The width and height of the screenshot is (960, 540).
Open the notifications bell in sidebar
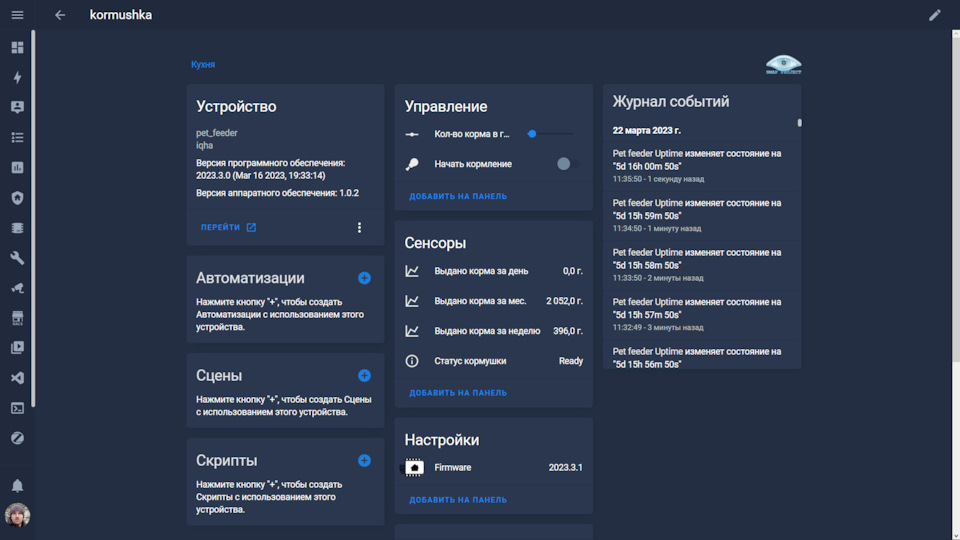click(x=17, y=486)
